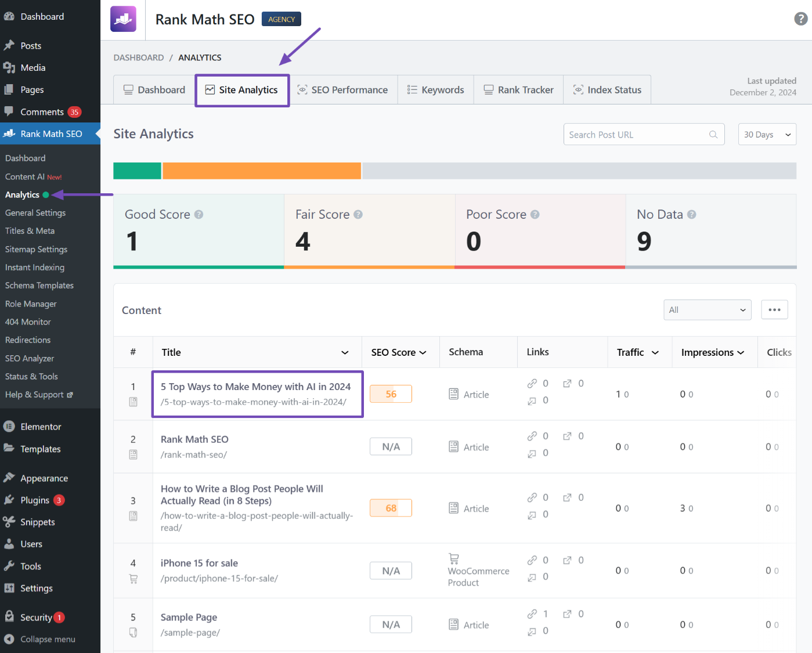Viewport: 812px width, 653px height.
Task: Open the 30 Days range dropdown
Action: 767,134
